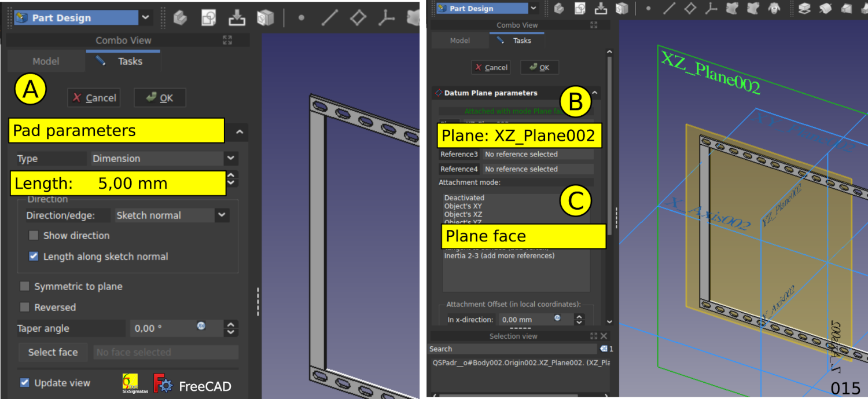Cancel the Pad parameters task
Image resolution: width=868 pixels, height=399 pixels.
click(x=94, y=98)
